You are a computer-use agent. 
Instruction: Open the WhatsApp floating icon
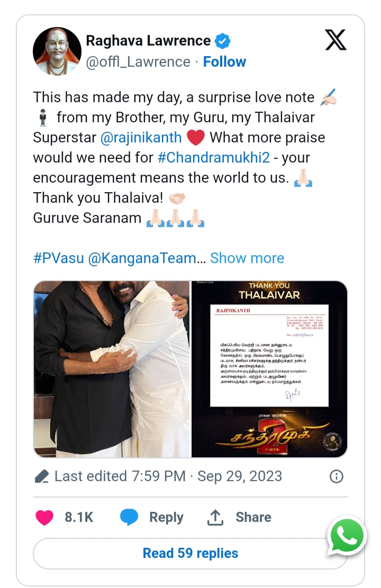pos(347,536)
